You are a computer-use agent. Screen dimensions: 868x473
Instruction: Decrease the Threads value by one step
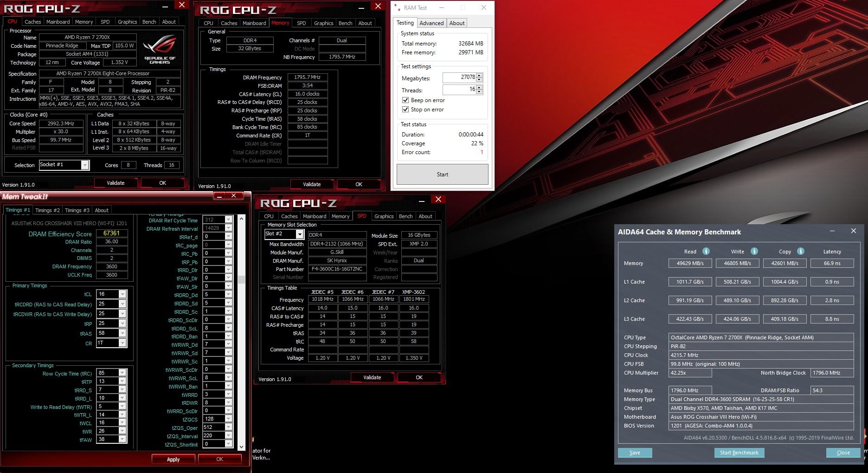tap(480, 92)
